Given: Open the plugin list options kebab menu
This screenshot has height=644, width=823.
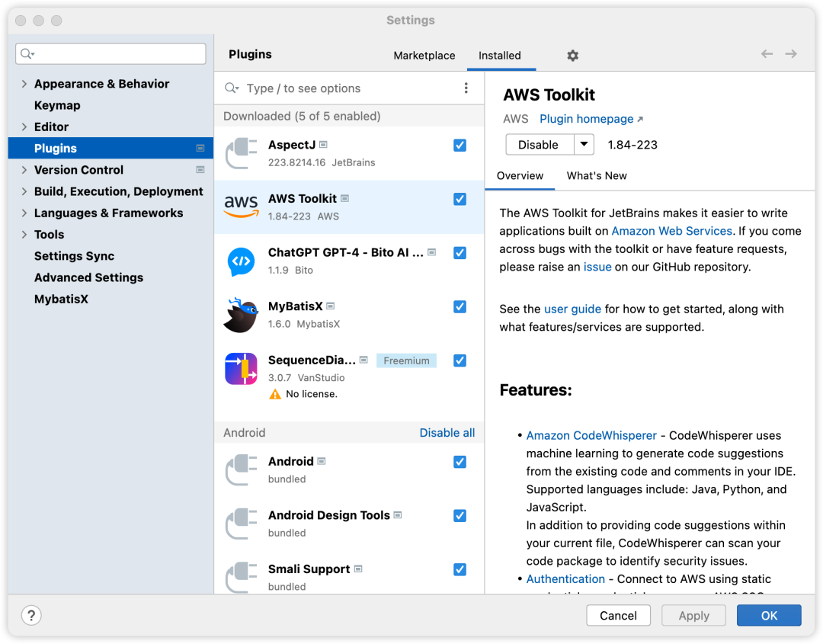Looking at the screenshot, I should pos(466,88).
